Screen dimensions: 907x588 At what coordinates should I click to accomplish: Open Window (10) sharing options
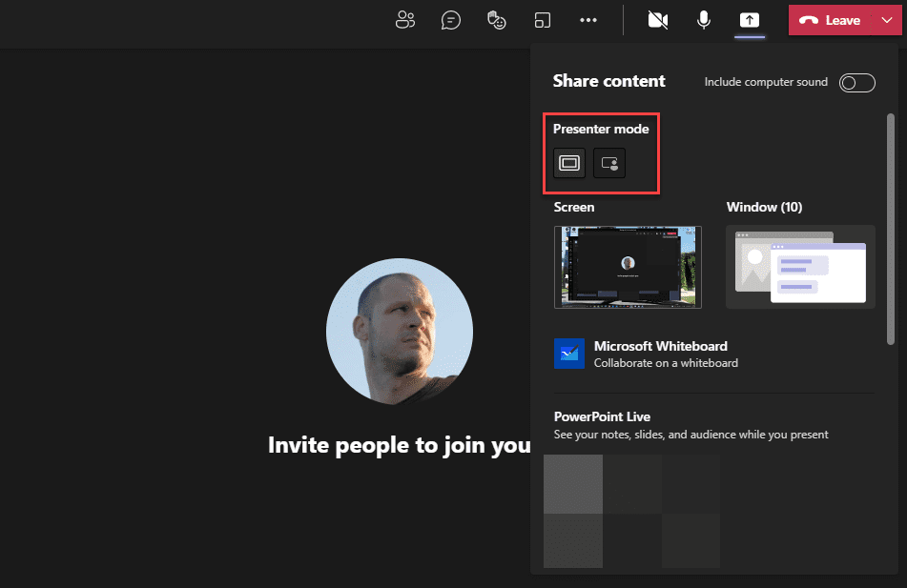coord(800,267)
